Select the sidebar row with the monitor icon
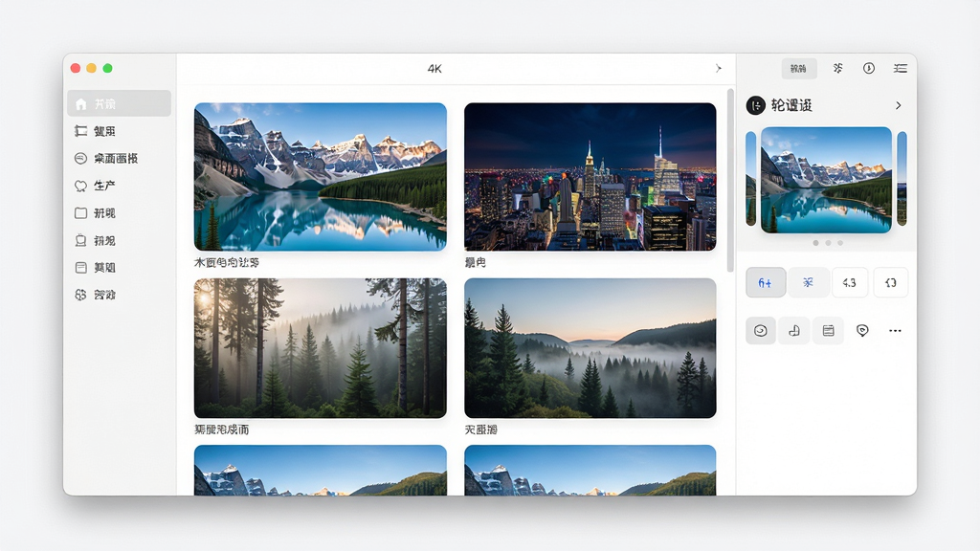 click(119, 240)
